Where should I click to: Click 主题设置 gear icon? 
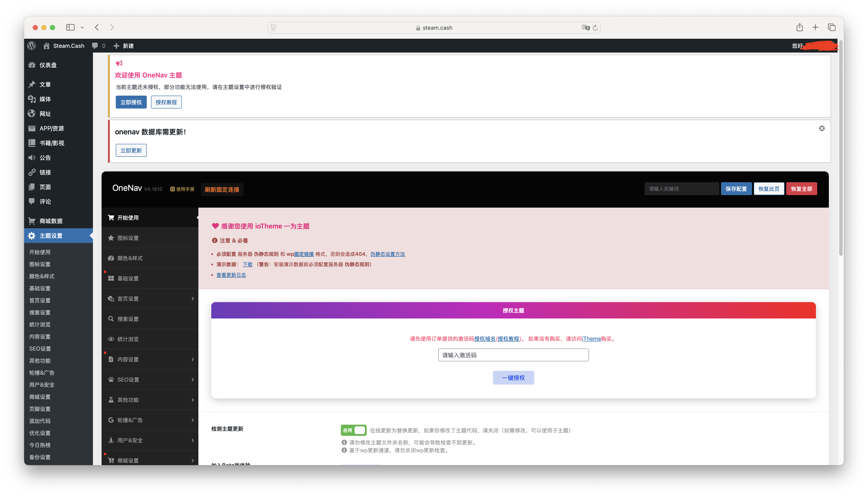(32, 236)
